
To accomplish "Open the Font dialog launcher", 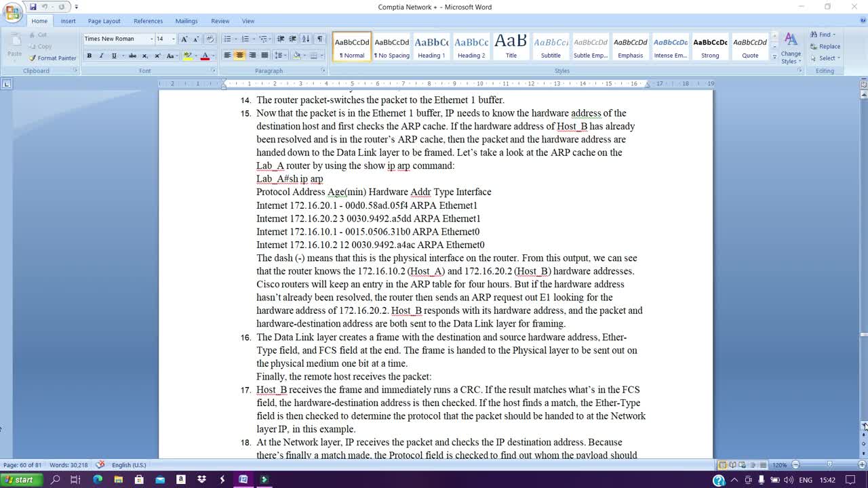I will click(212, 70).
